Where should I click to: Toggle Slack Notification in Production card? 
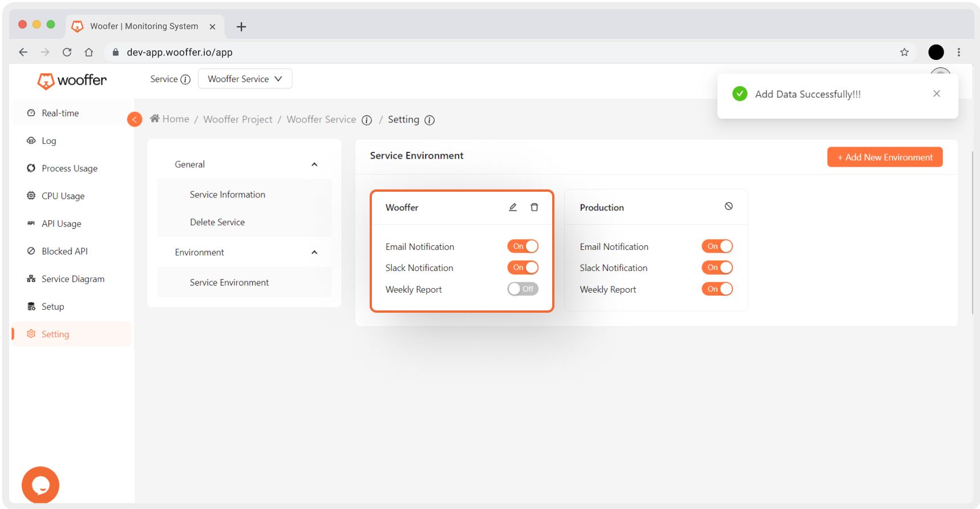tap(717, 267)
